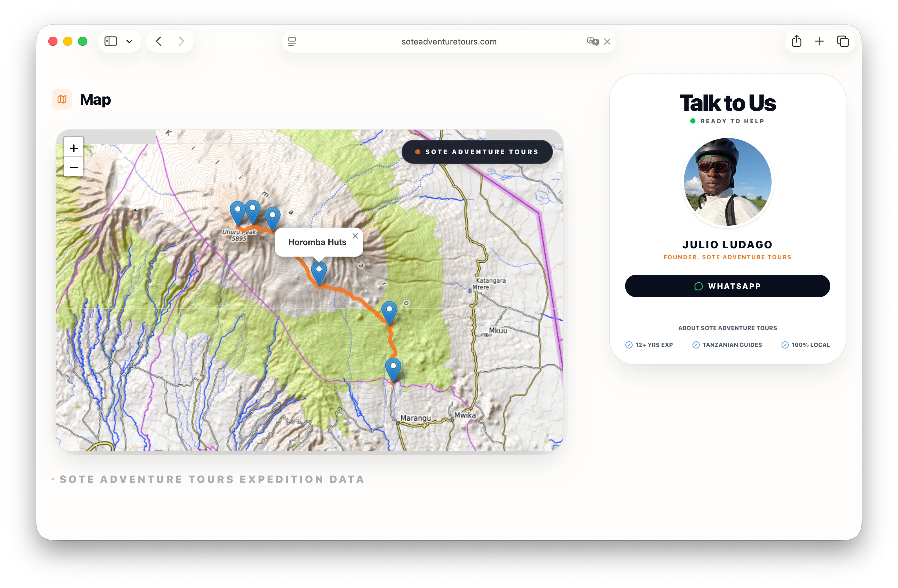This screenshot has width=898, height=588.
Task: Click the orange map icon beside Map heading
Action: [62, 99]
